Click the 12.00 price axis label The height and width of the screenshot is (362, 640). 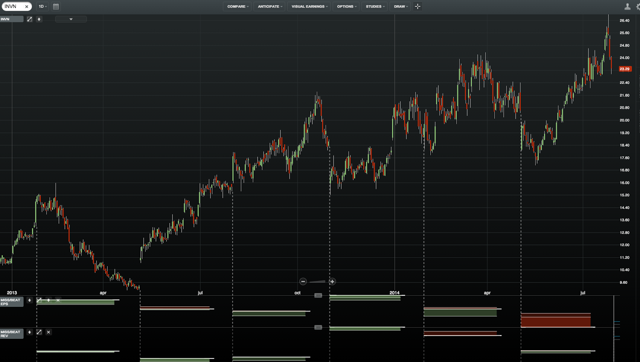(624, 245)
